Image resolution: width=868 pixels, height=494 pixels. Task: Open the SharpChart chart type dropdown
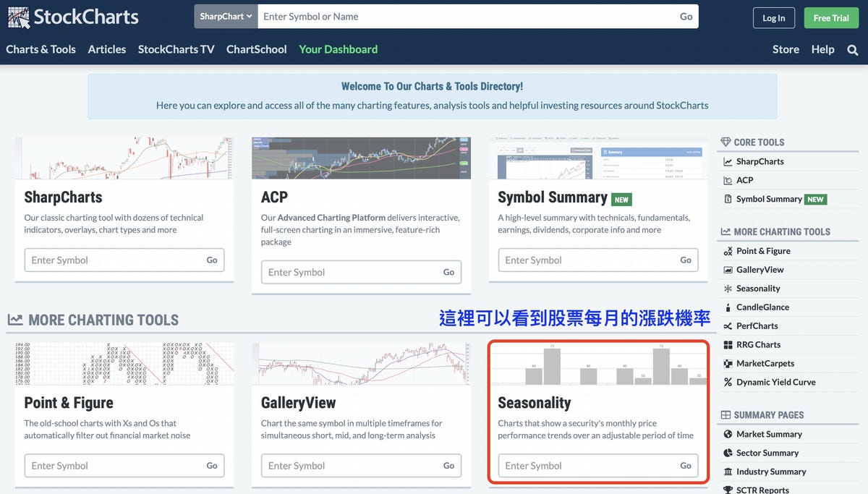225,15
